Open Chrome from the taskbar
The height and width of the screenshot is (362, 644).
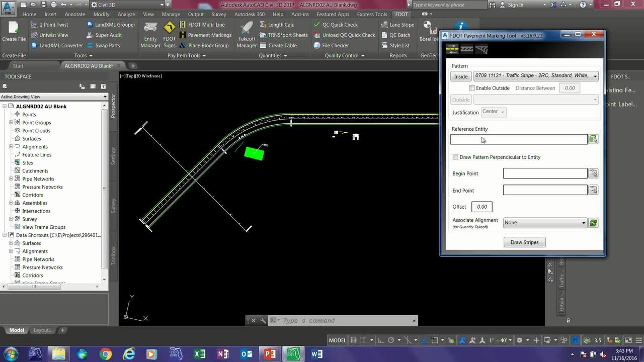105,354
